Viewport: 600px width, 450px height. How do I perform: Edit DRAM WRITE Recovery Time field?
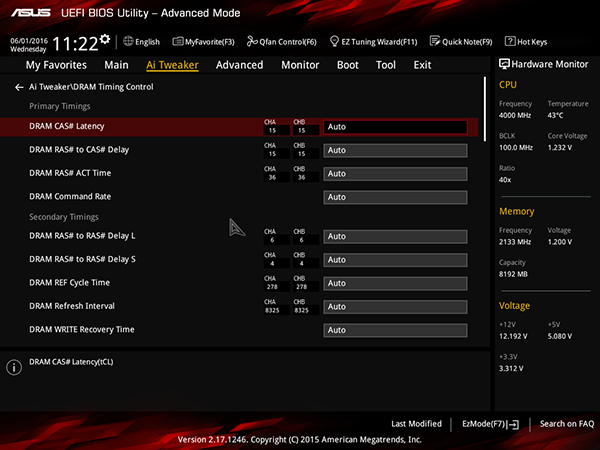coord(395,330)
